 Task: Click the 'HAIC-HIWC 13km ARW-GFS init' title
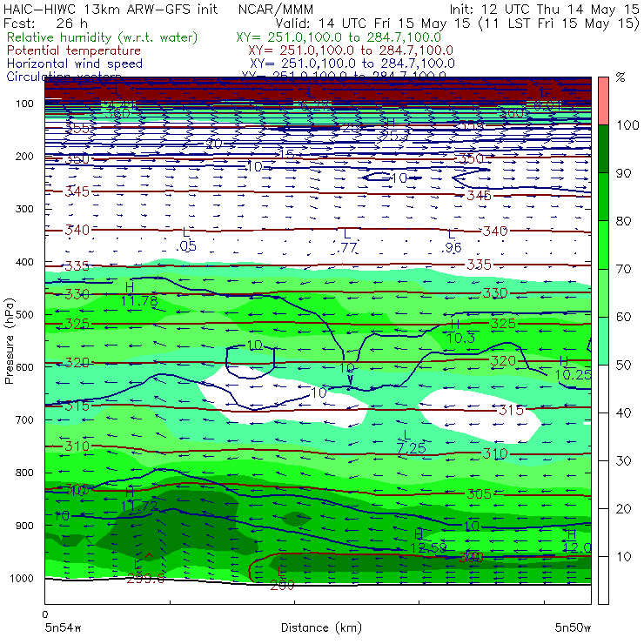111,9
